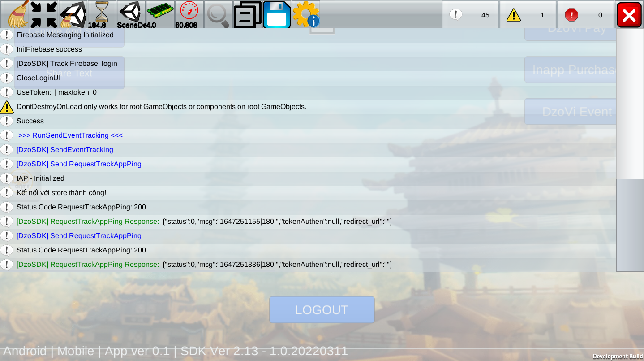Image resolution: width=644 pixels, height=361 pixels.
Task: Toggle the warning filter showing 1
Action: [528, 15]
